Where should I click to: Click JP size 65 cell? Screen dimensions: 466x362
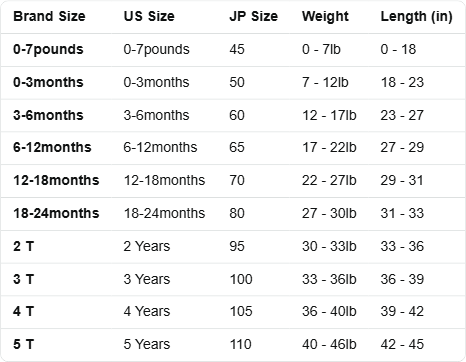(x=237, y=147)
